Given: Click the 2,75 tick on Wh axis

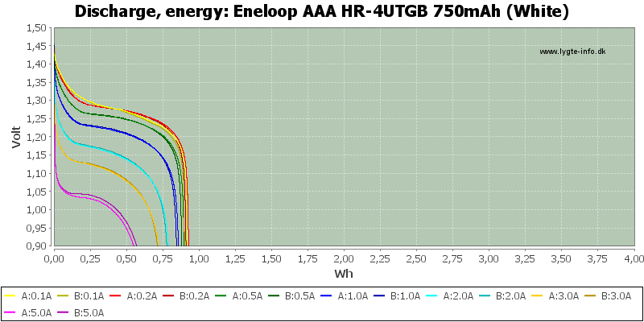Looking at the screenshot, I should (452, 258).
